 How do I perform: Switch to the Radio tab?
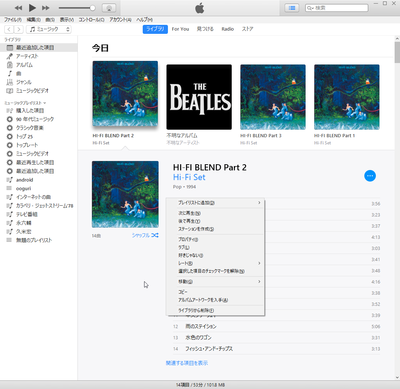228,29
